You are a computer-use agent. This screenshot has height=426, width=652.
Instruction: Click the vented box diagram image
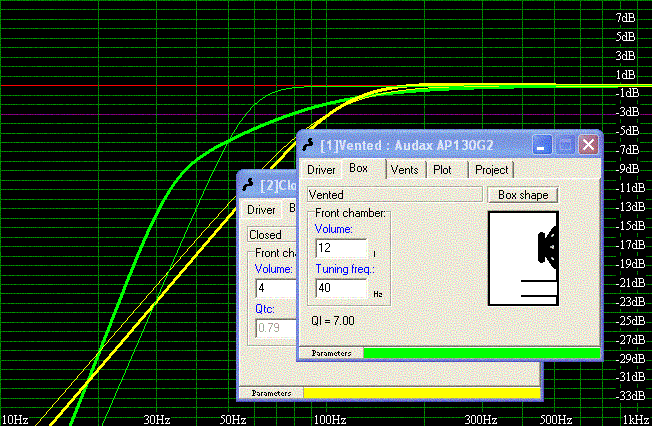pyautogui.click(x=523, y=258)
